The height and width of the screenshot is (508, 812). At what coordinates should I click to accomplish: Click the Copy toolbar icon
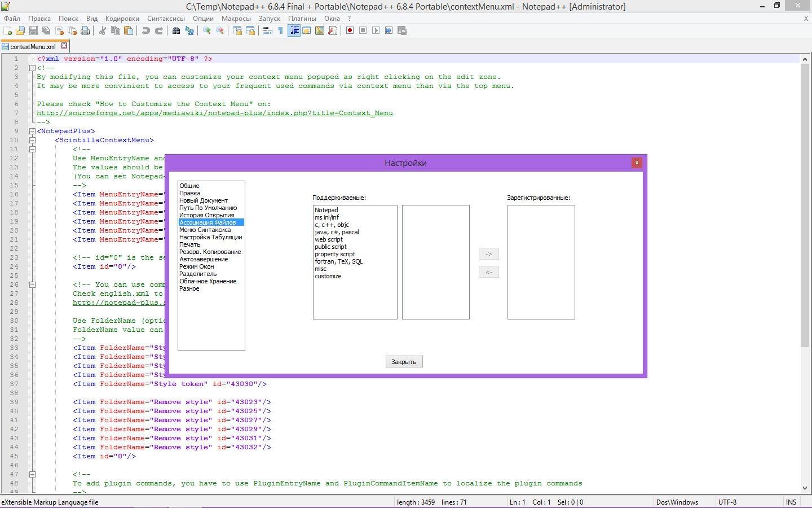[x=116, y=30]
